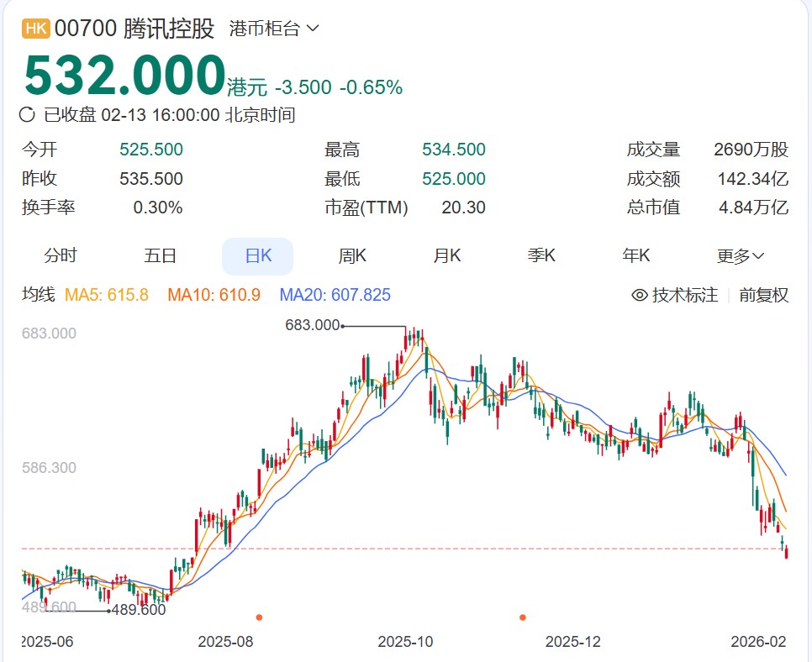
Task: Click the HK market badge icon
Action: (x=36, y=29)
